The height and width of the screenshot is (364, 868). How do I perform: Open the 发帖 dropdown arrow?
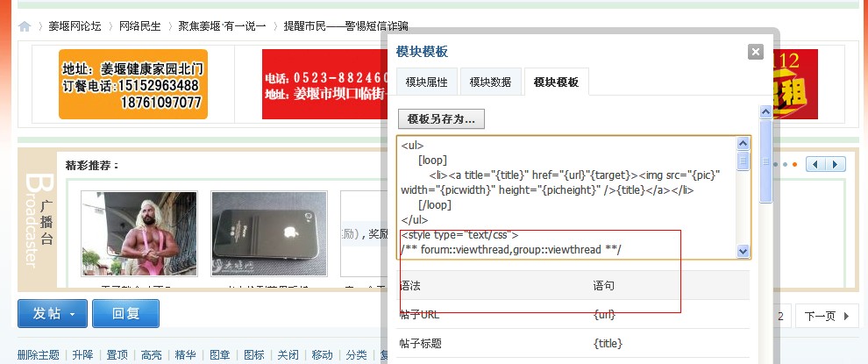coord(73,314)
